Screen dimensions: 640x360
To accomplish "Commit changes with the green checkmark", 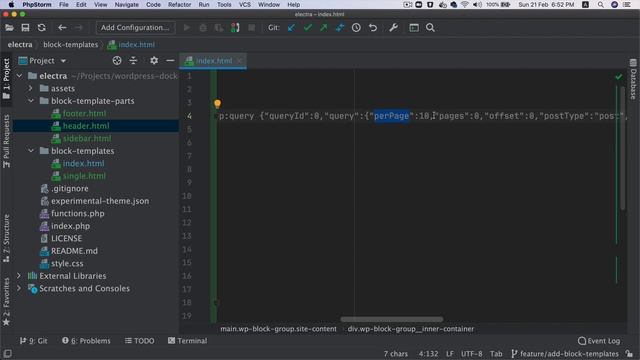I will click(x=307, y=28).
